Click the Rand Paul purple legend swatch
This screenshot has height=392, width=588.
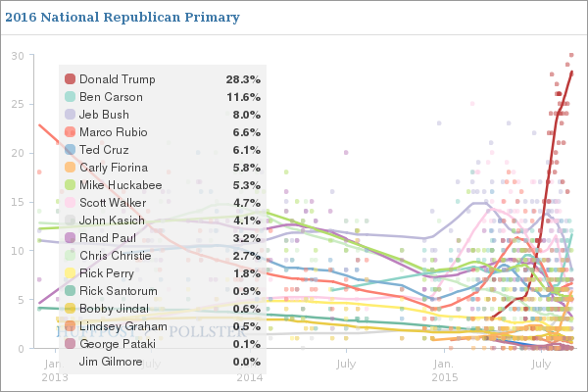tap(71, 238)
